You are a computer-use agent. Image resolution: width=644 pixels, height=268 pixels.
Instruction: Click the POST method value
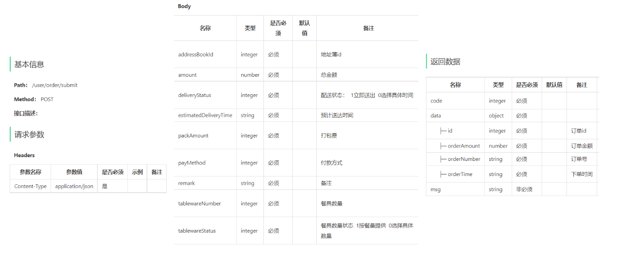click(x=47, y=99)
